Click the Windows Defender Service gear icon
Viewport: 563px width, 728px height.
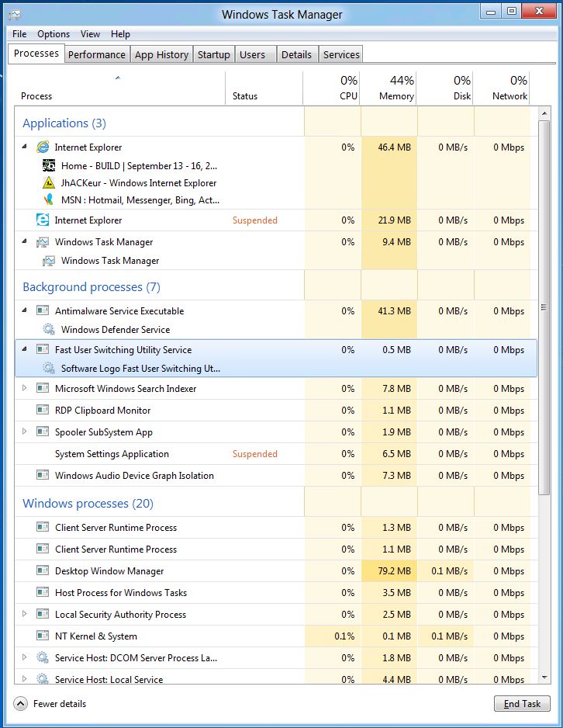pyautogui.click(x=49, y=329)
